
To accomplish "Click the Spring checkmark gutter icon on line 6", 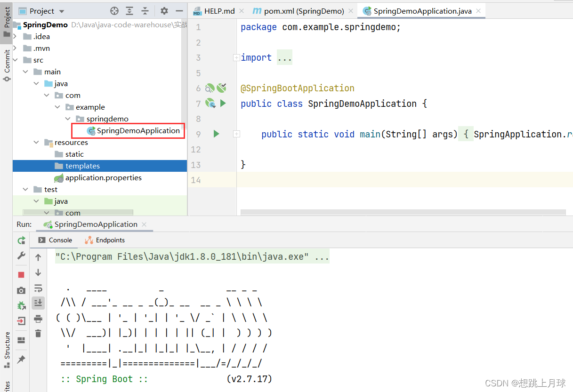I will [x=221, y=88].
